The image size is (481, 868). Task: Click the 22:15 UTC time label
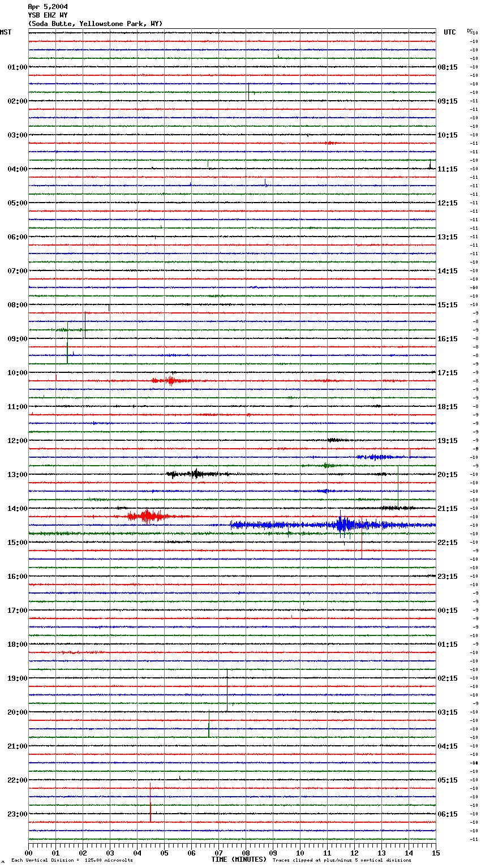[x=448, y=543]
